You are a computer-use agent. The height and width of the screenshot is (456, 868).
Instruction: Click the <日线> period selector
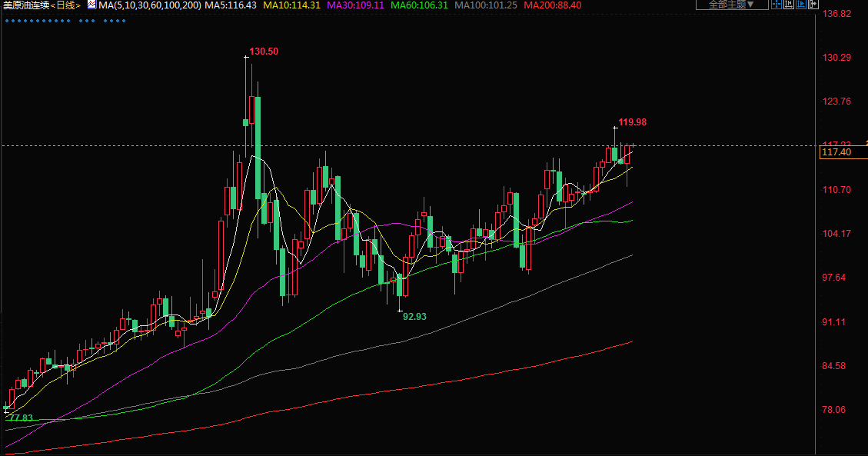click(x=66, y=5)
